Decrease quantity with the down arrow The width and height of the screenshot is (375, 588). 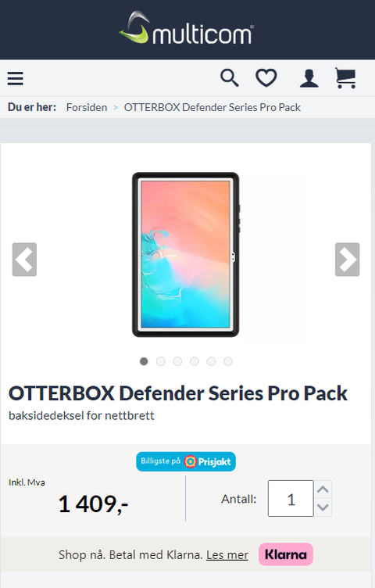[x=323, y=507]
